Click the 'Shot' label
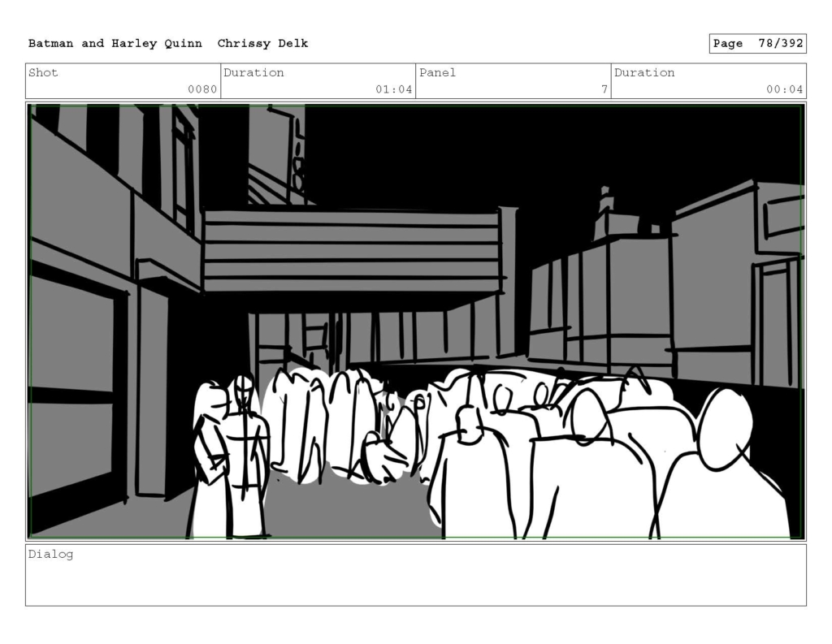Image resolution: width=832 pixels, height=644 pixels. coord(43,72)
